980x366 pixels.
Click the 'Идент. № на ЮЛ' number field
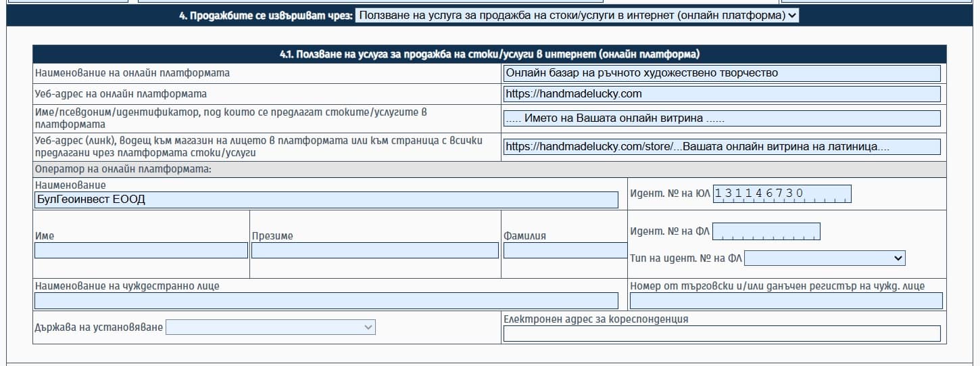point(782,194)
